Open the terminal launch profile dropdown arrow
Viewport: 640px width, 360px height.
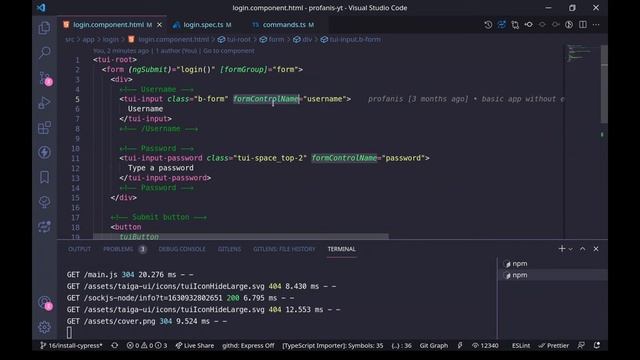point(571,249)
